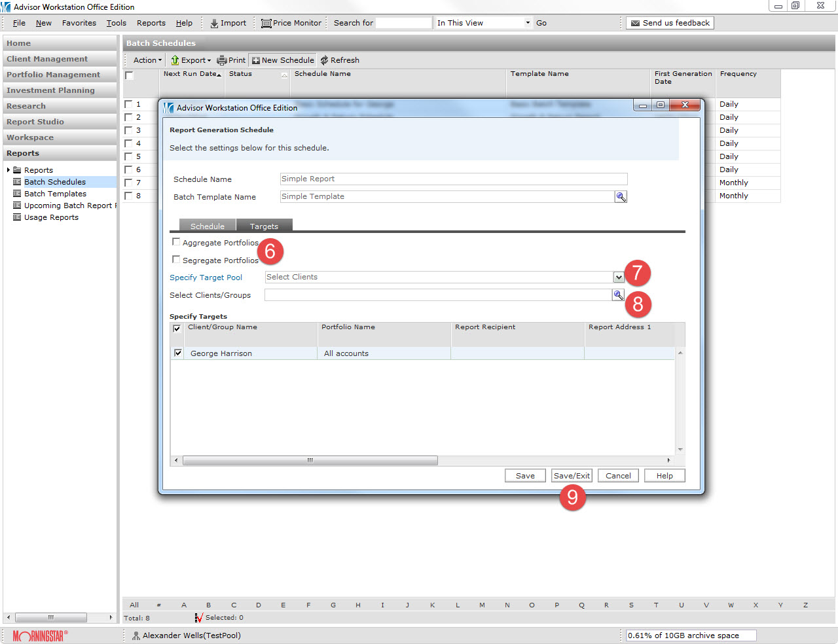Open the In This View dropdown
This screenshot has height=644, width=838.
tap(528, 23)
